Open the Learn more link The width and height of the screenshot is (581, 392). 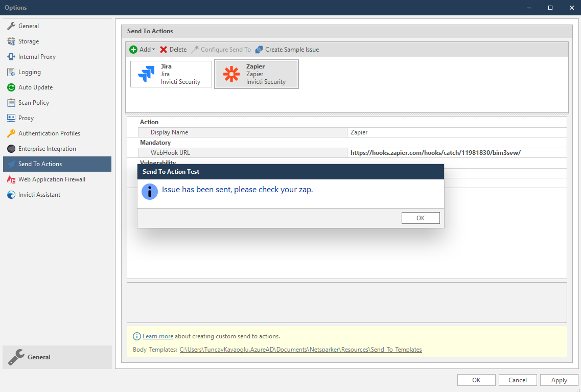[x=157, y=336]
